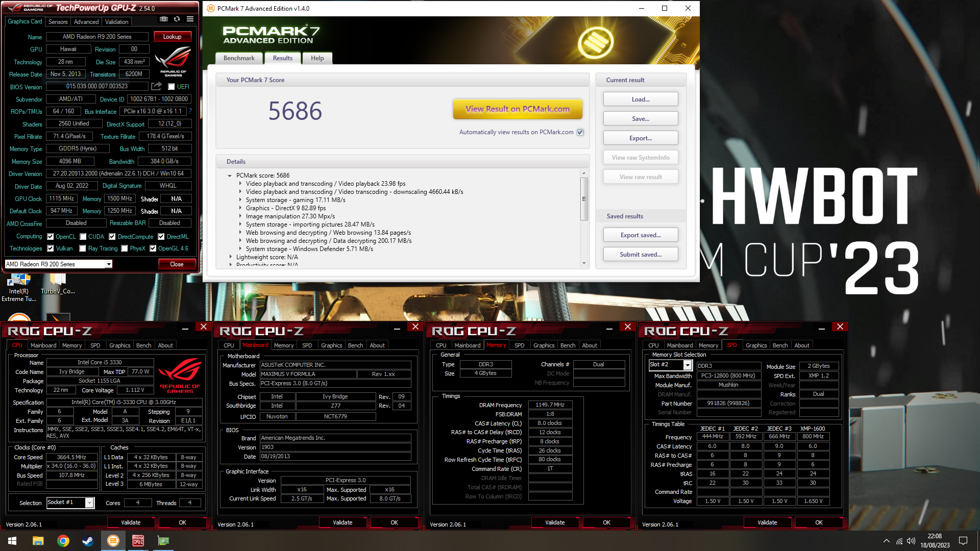Expand the Graphics DirectX 9 result row
The width and height of the screenshot is (980, 551).
point(240,208)
